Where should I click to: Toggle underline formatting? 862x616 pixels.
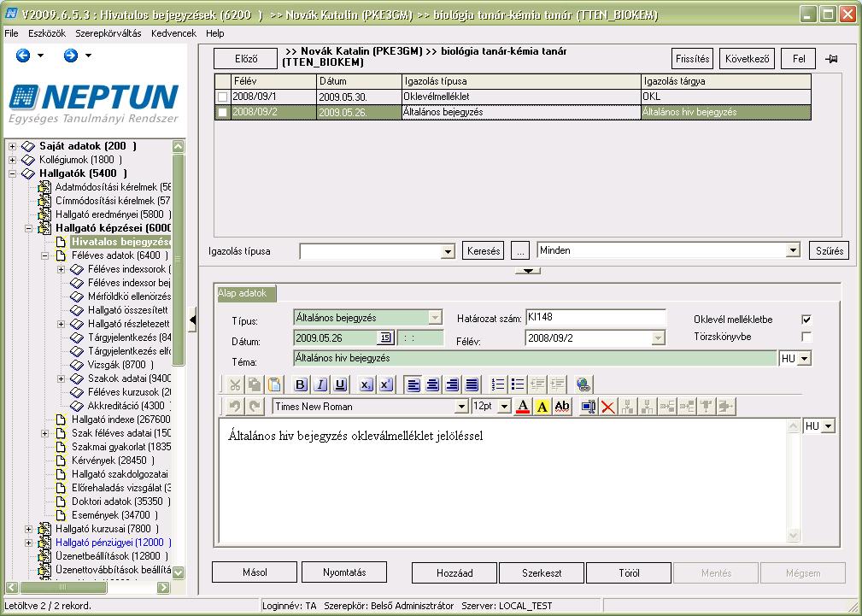(x=340, y=384)
